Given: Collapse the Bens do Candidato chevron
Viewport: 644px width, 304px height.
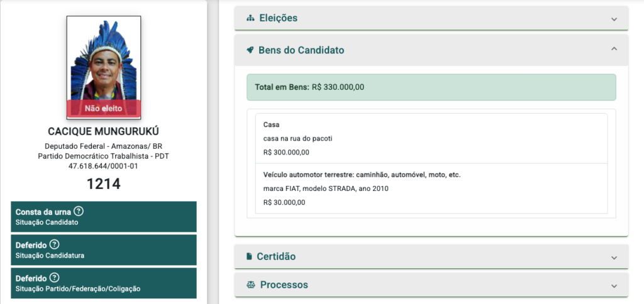Looking at the screenshot, I should (x=614, y=49).
